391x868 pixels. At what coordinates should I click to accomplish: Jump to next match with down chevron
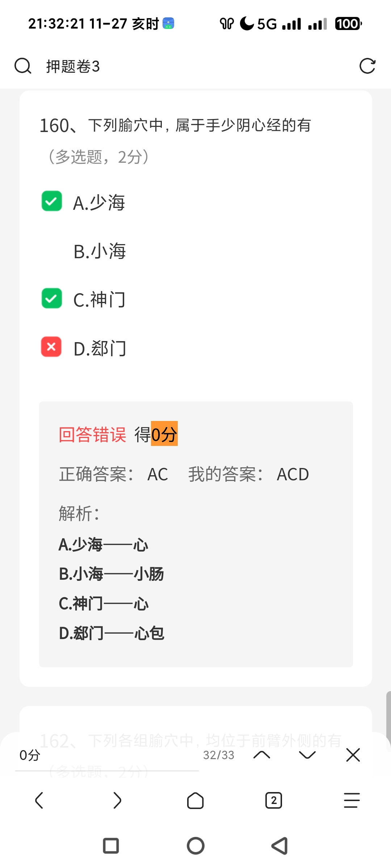tap(307, 755)
